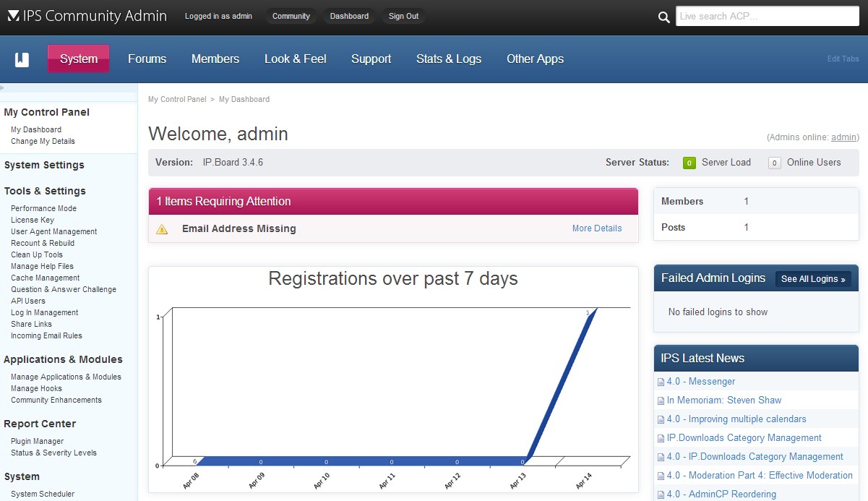The image size is (868, 501).
Task: Open 4.0 - AdminCP Reordering news
Action: point(721,494)
